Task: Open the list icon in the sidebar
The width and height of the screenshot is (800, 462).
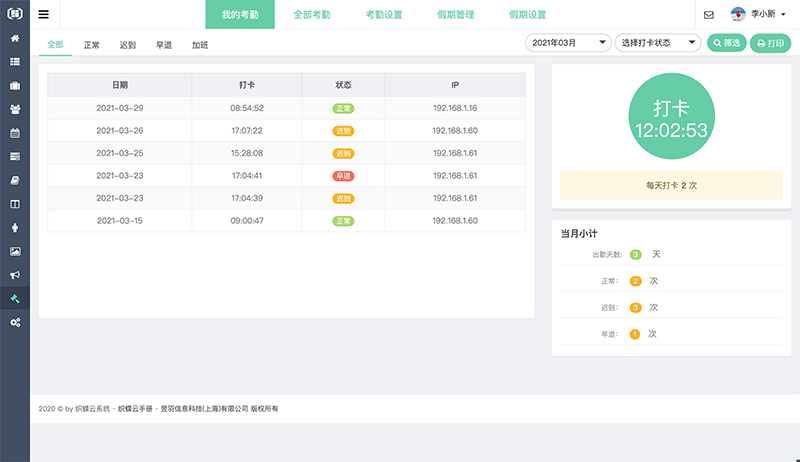Action: [x=15, y=62]
